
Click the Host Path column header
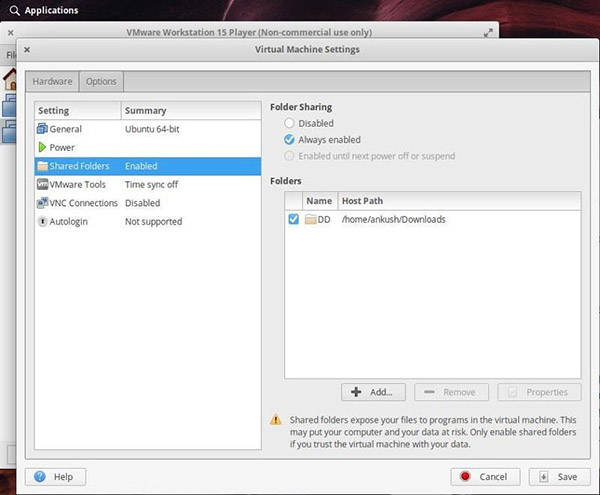coord(459,201)
